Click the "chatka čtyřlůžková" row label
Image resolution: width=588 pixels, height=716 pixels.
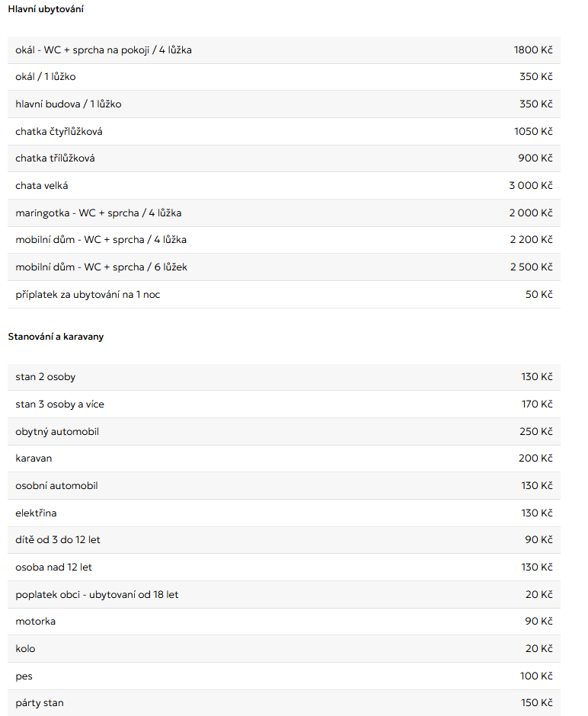point(59,132)
